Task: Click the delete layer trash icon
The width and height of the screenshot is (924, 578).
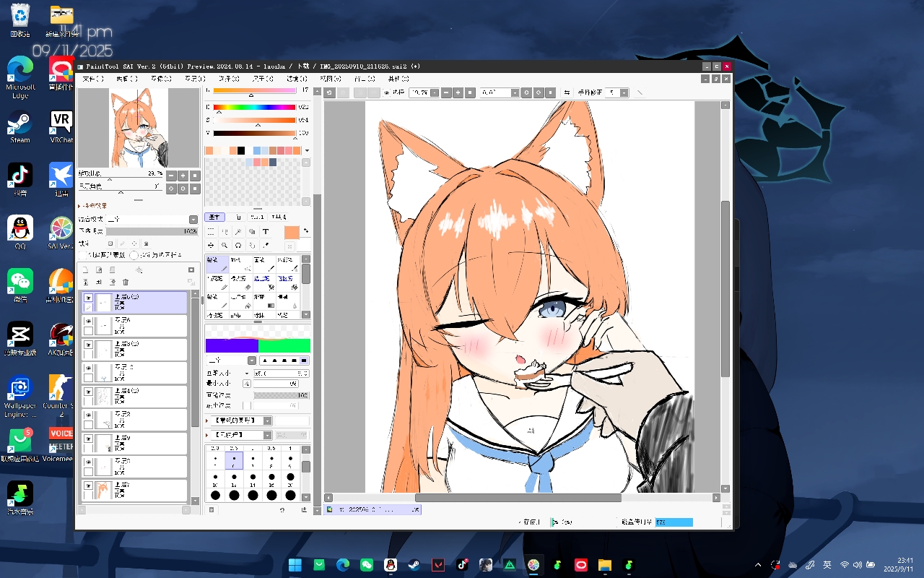Action: [126, 282]
